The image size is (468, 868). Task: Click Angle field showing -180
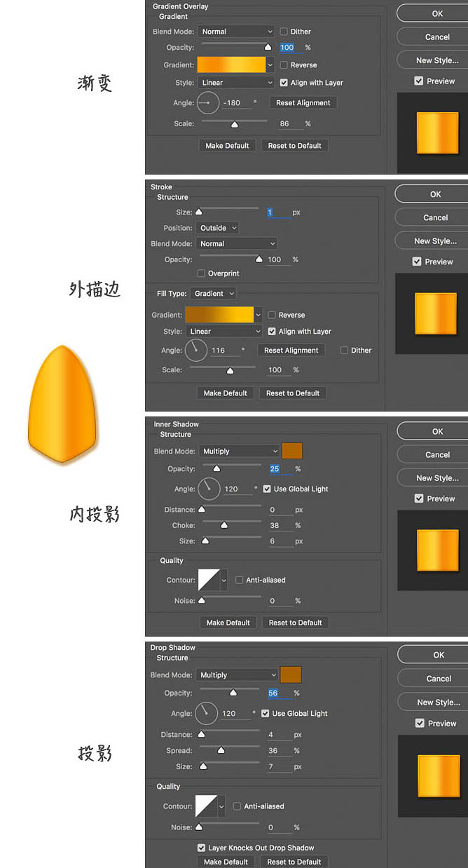tap(235, 103)
